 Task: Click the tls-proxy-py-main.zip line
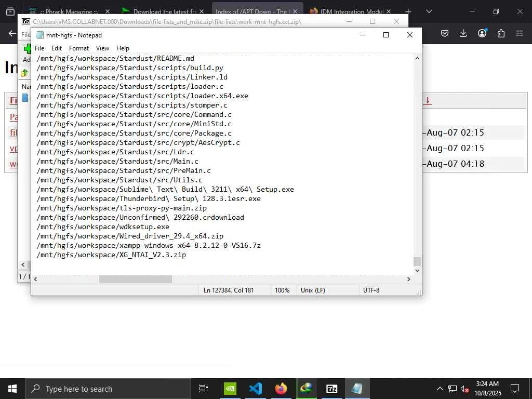[x=122, y=208]
